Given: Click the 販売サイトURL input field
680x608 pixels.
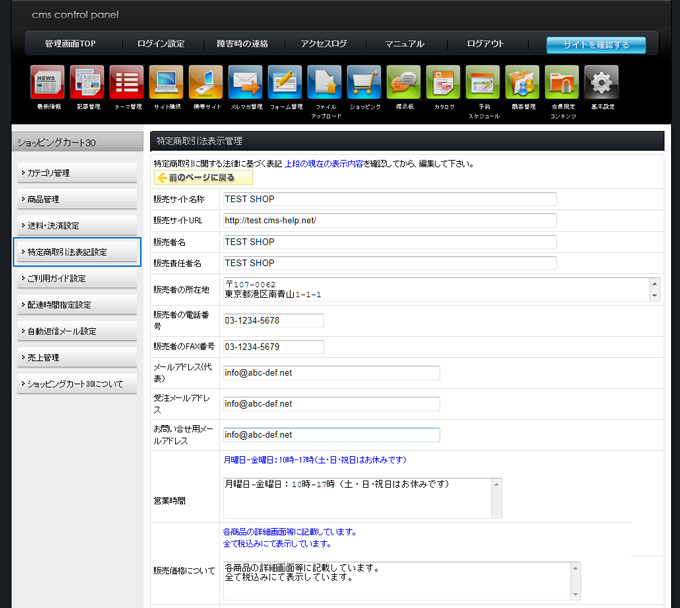Looking at the screenshot, I should pos(389,220).
